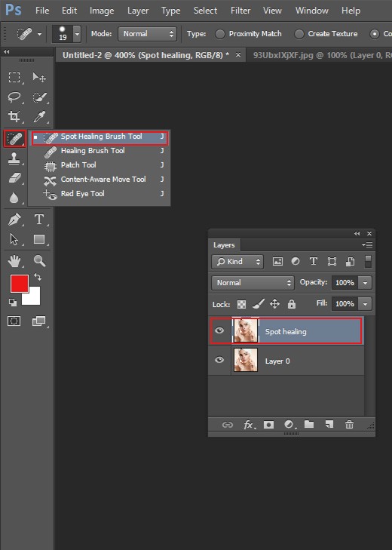Screen dimensions: 392x550
Task: Add a layer mask
Action: [x=268, y=425]
